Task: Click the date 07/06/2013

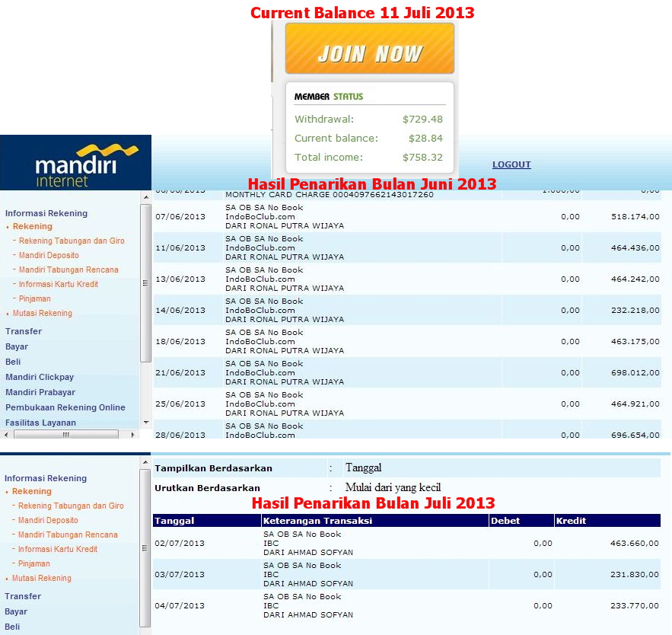Action: [180, 217]
